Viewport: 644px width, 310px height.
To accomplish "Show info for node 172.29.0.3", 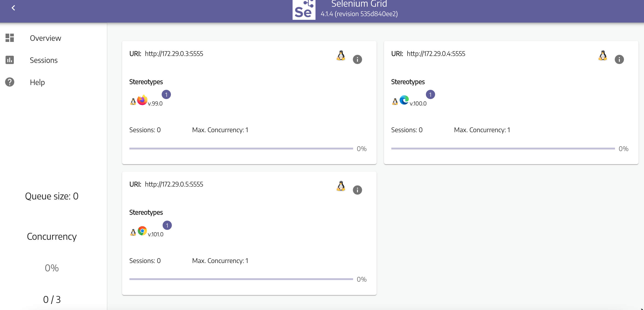I will [x=357, y=59].
